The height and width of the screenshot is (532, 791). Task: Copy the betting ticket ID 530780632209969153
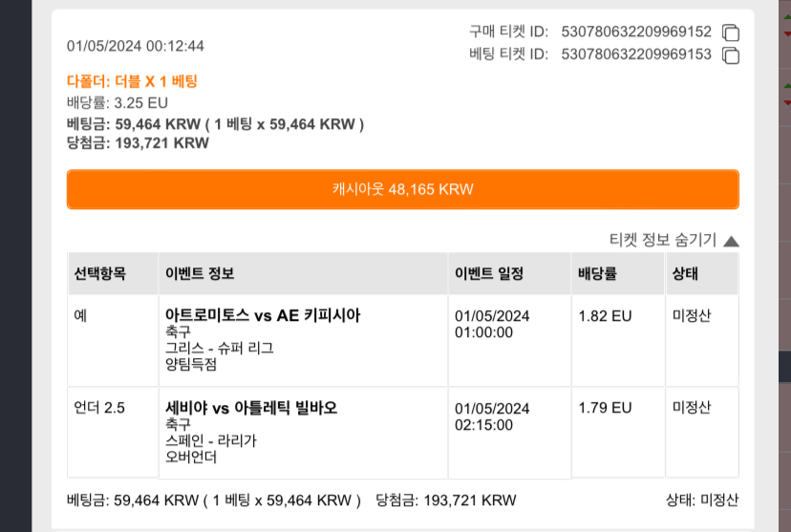731,55
